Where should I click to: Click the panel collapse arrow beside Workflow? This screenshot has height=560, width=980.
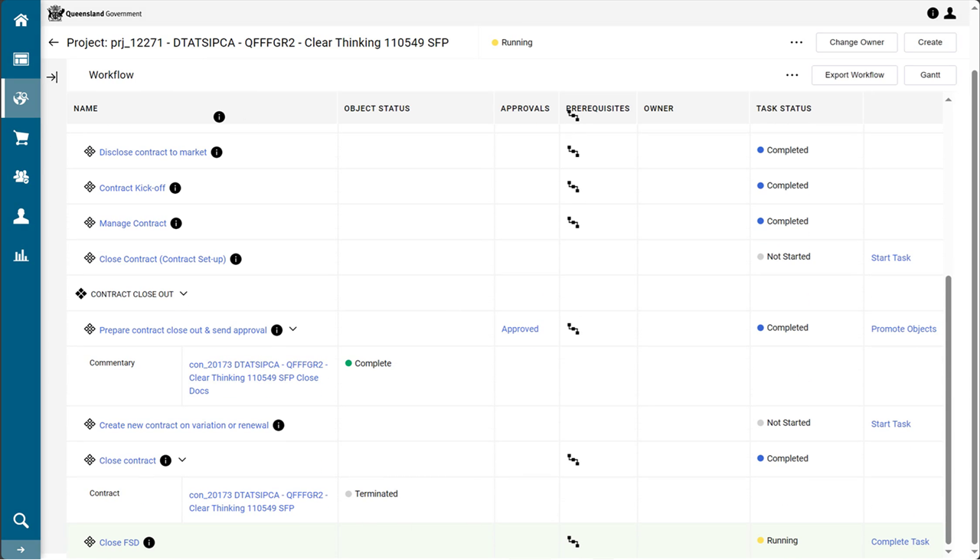pos(52,77)
